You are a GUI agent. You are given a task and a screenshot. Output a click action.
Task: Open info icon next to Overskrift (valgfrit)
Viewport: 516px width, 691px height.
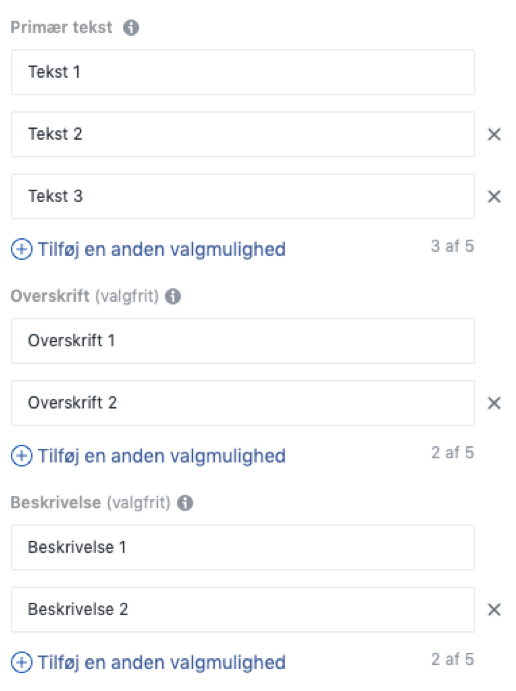tap(173, 296)
